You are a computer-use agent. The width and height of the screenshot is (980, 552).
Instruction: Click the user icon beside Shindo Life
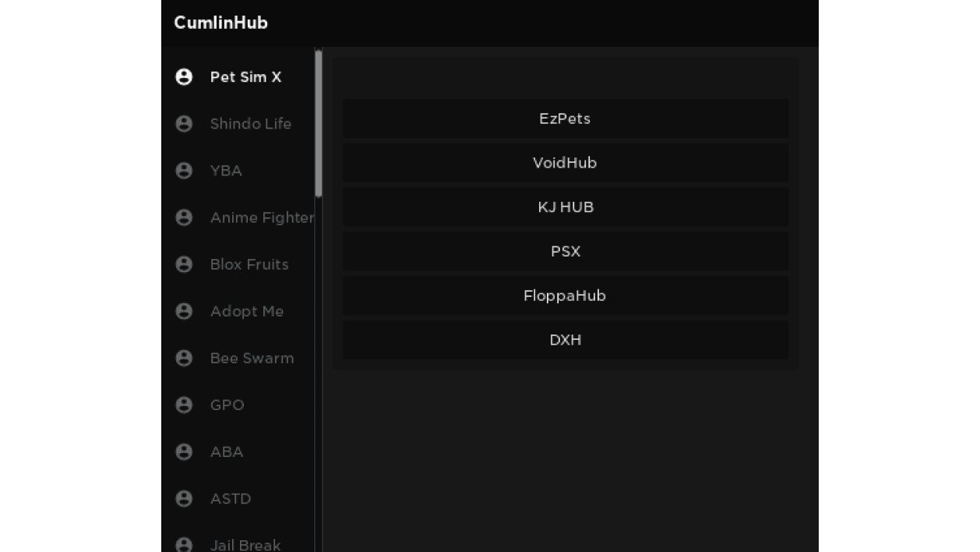pos(184,123)
